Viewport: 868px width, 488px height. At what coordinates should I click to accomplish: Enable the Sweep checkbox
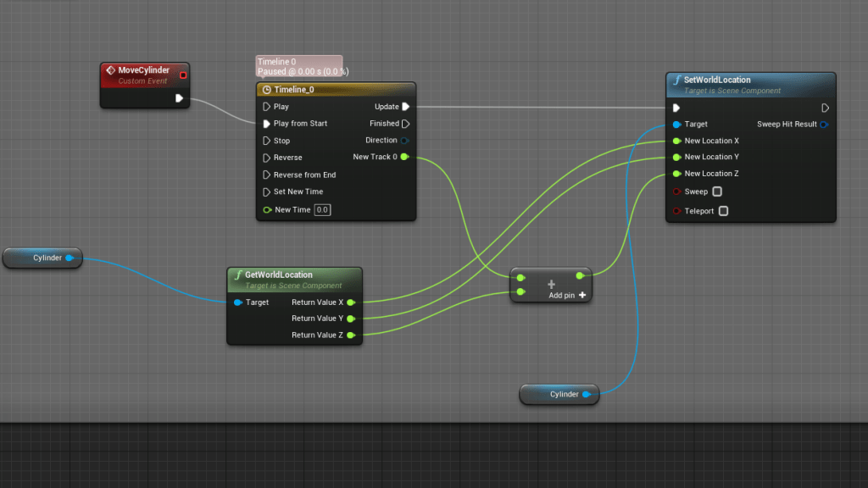717,191
